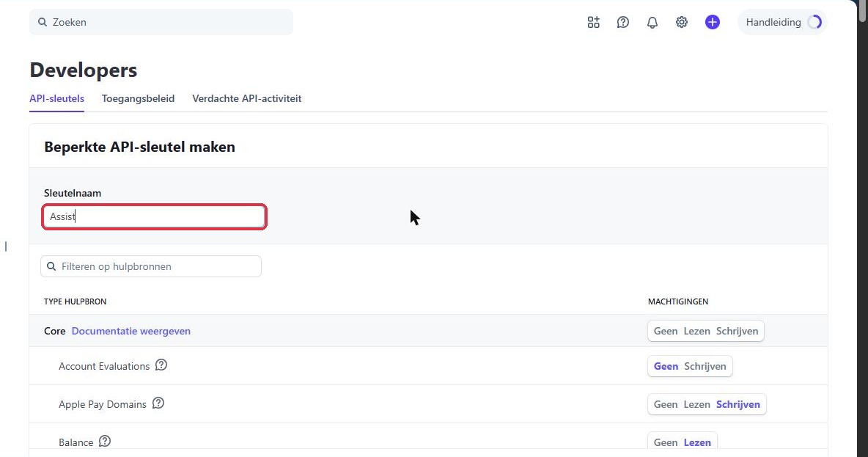Open the apps grid icon in header

[x=593, y=22]
